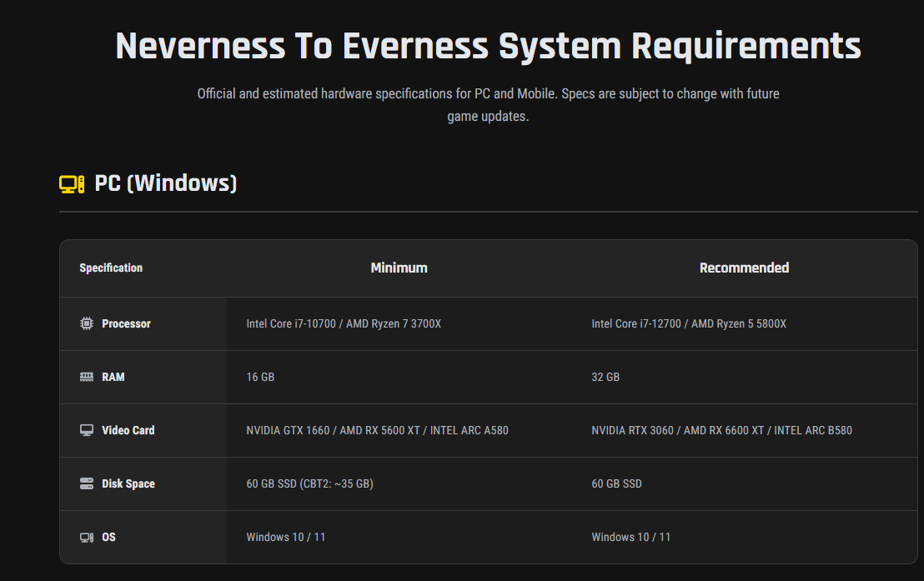This screenshot has height=581, width=924.
Task: Click the Minimum column header
Action: (x=399, y=268)
